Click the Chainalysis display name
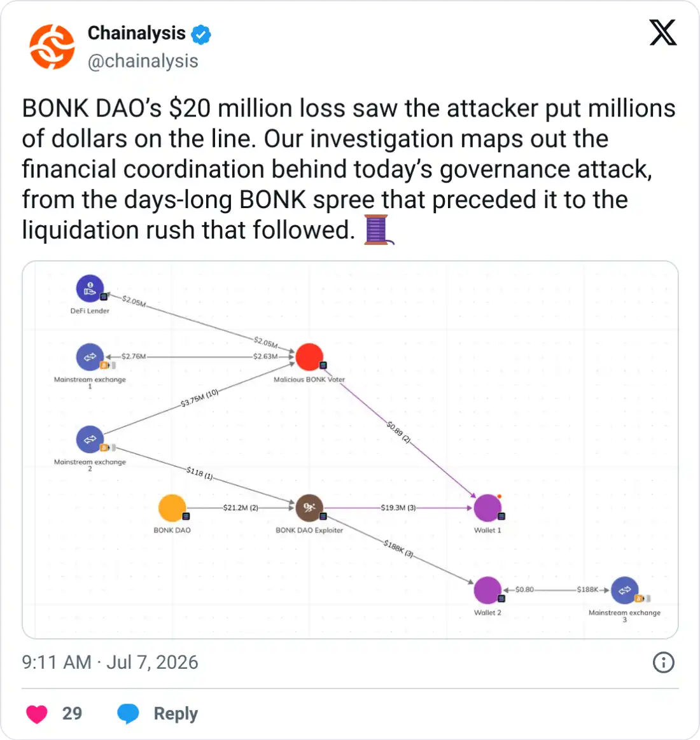Image resolution: width=700 pixels, height=740 pixels. point(137,33)
